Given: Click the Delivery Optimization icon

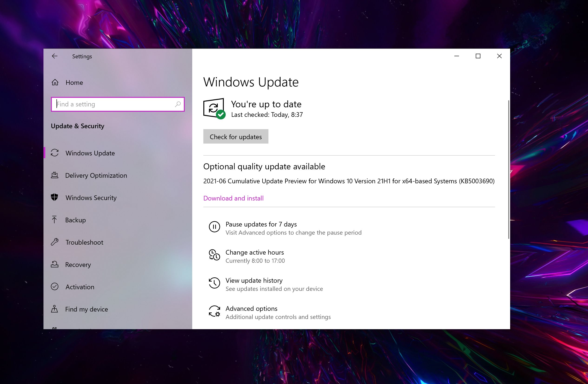Looking at the screenshot, I should click(x=55, y=175).
